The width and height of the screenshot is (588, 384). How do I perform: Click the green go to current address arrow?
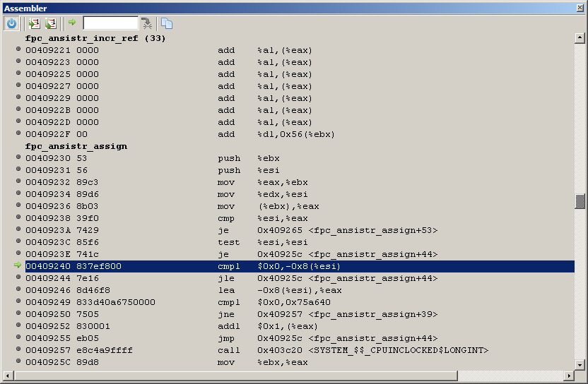(x=72, y=23)
